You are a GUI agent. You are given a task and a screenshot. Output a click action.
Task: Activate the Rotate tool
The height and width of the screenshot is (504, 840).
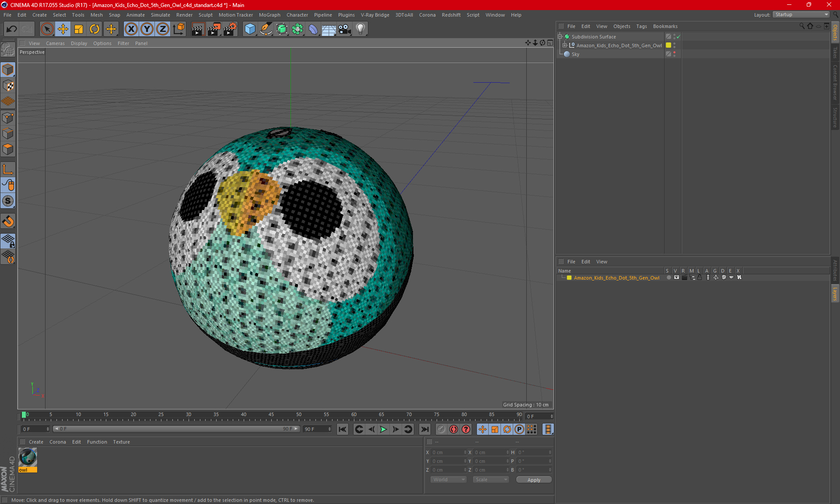click(94, 29)
